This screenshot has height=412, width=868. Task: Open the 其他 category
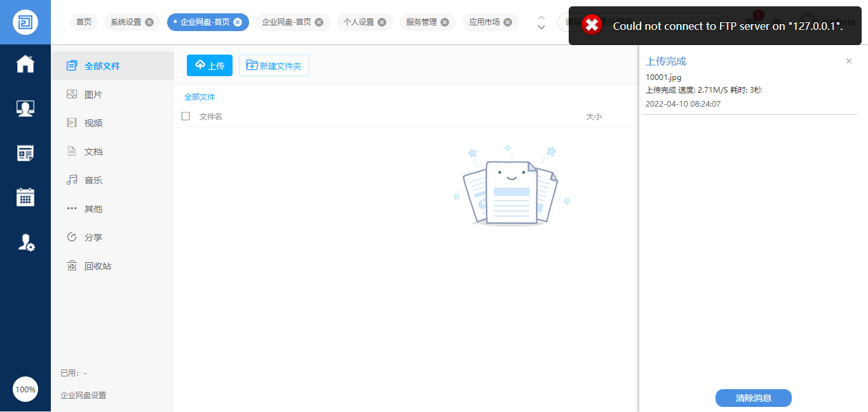click(x=112, y=209)
